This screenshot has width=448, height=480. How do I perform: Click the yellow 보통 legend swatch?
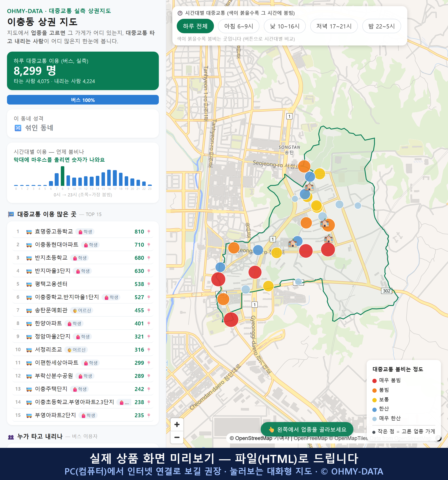[374, 400]
